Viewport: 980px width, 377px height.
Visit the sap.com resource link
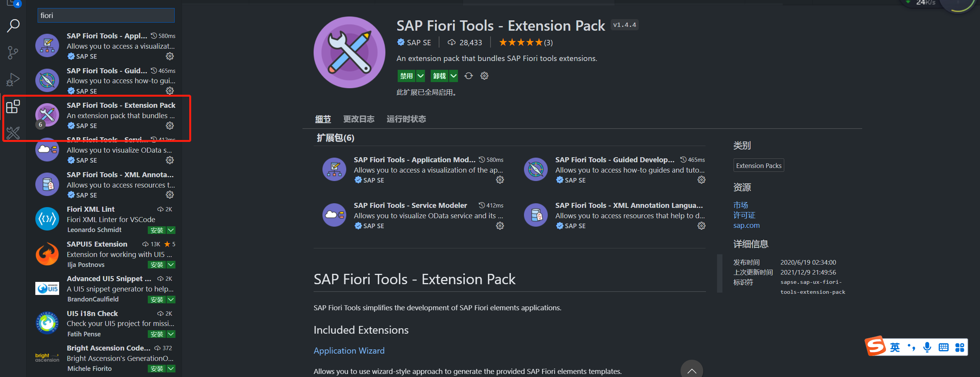tap(746, 225)
